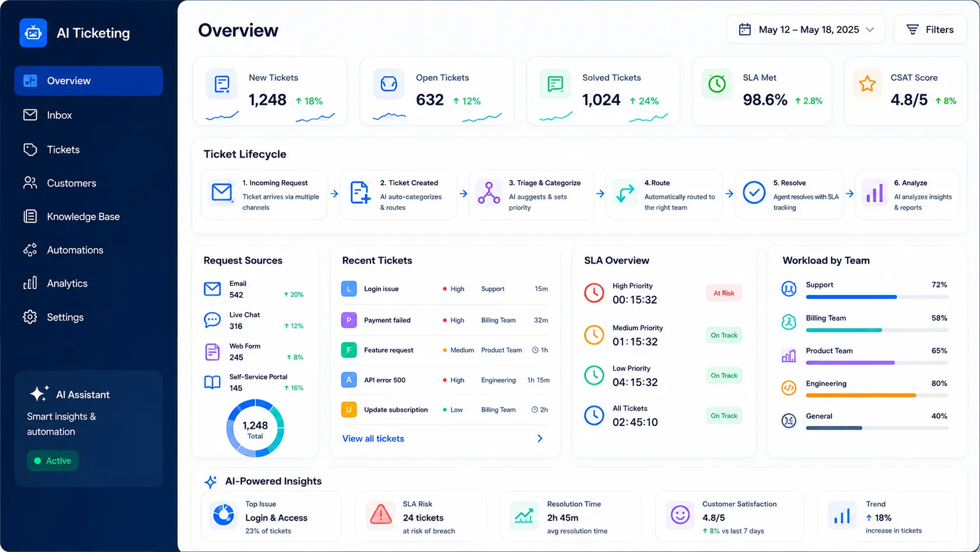This screenshot has height=552, width=980.
Task: Click the SLA Met clock icon
Action: click(717, 84)
